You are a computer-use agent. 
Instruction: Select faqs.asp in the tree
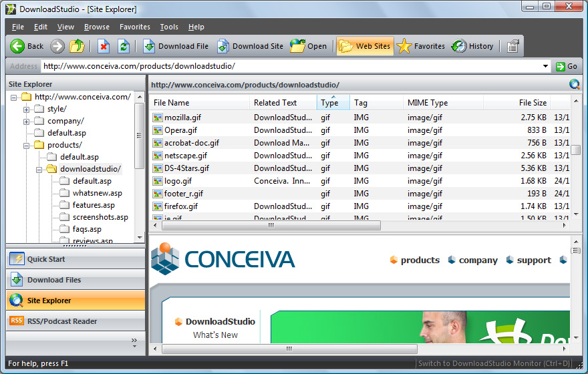pos(87,229)
